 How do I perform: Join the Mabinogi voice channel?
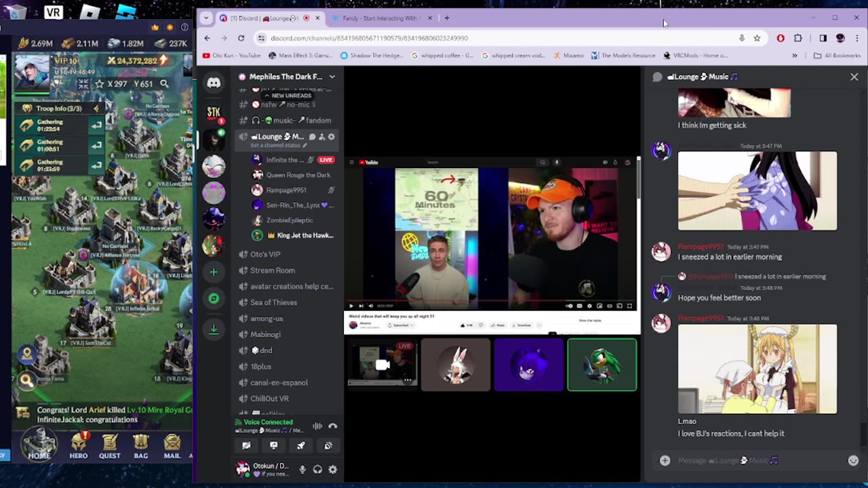click(288, 334)
